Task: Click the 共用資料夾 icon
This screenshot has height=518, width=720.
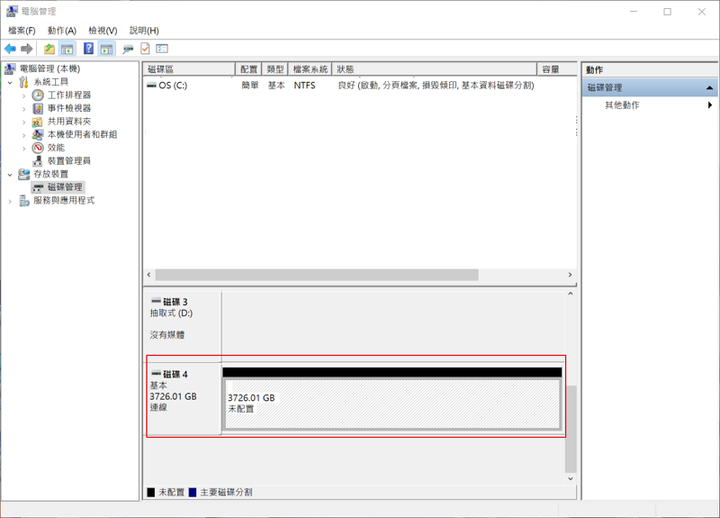Action: tap(38, 122)
